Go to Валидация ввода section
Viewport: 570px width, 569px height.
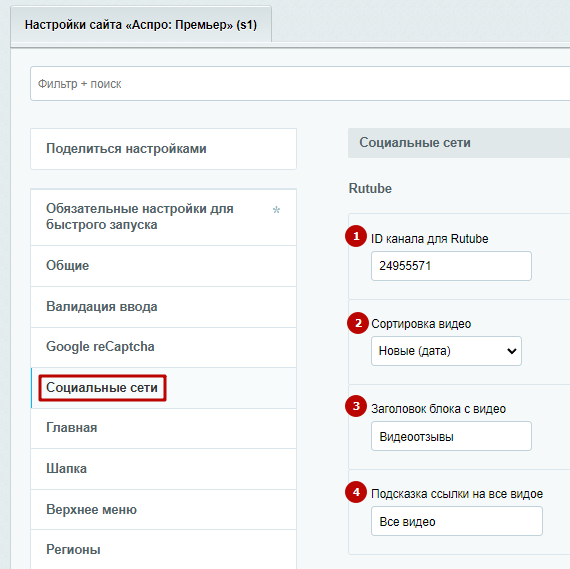164,307
